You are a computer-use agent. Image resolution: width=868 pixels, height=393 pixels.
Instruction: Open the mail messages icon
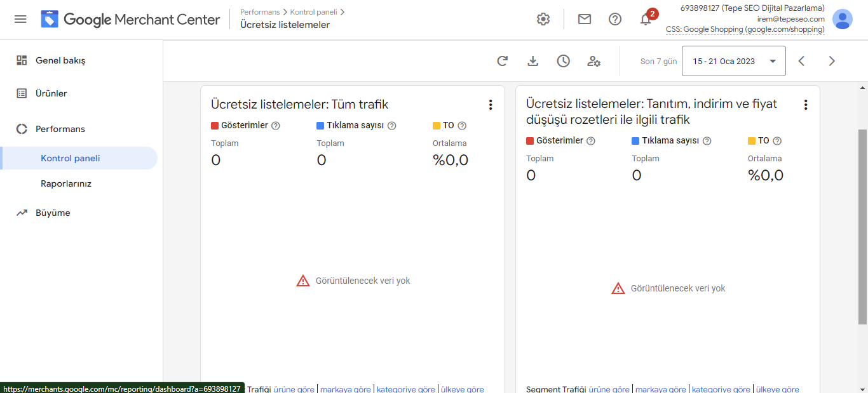coord(584,19)
